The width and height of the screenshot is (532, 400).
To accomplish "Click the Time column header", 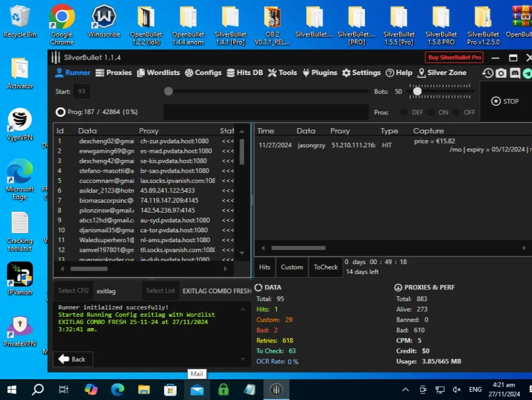I will coord(265,131).
